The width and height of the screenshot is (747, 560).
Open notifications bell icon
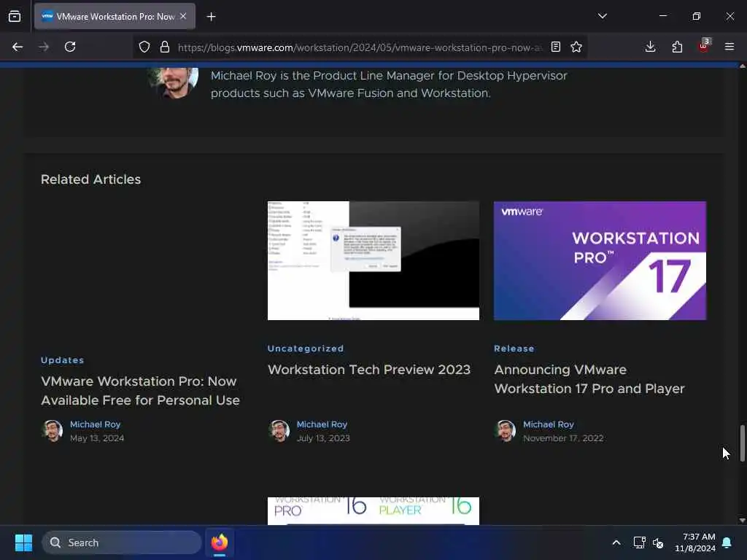coord(727,542)
